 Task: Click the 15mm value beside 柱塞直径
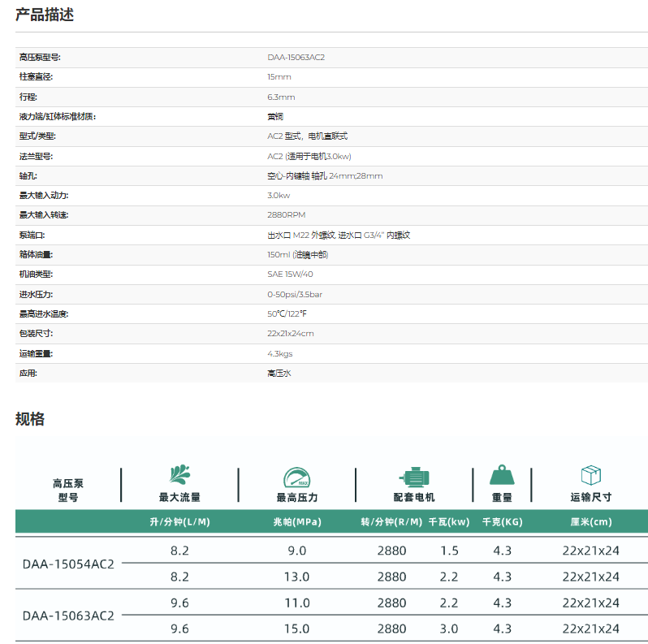pyautogui.click(x=279, y=77)
